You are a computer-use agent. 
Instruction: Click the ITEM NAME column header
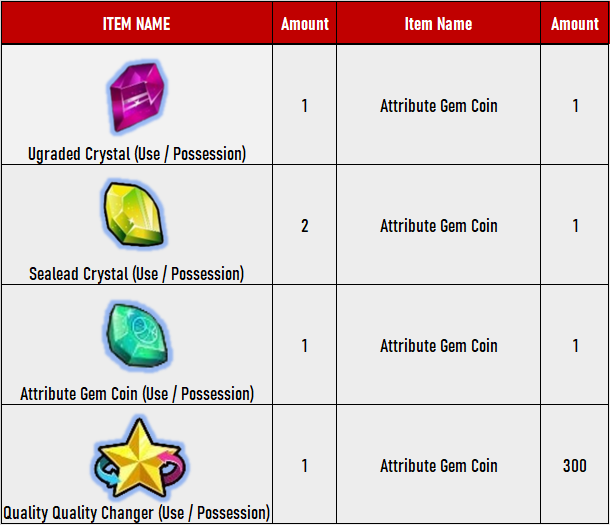137,24
